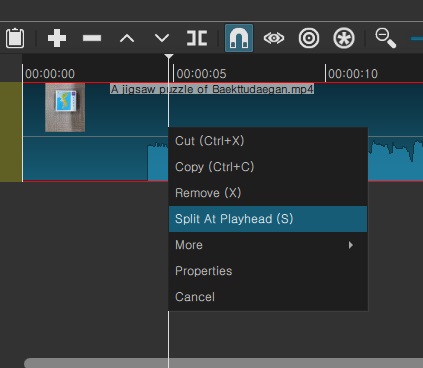The height and width of the screenshot is (368, 423).
Task: Click the Split At Playhead toolbar icon
Action: pos(197,38)
